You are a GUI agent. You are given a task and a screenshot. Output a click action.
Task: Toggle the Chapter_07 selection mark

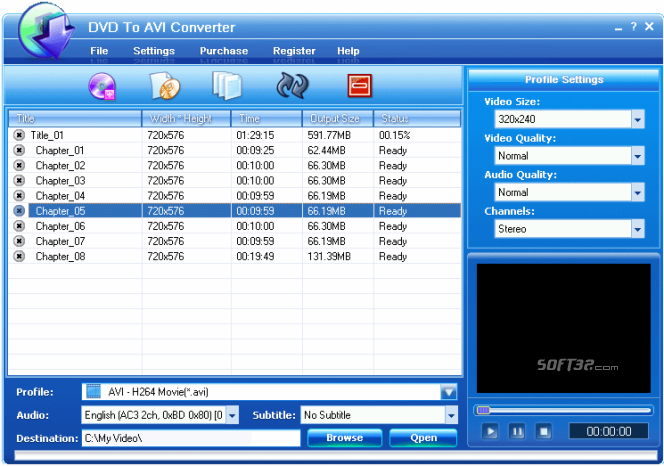pyautogui.click(x=19, y=241)
